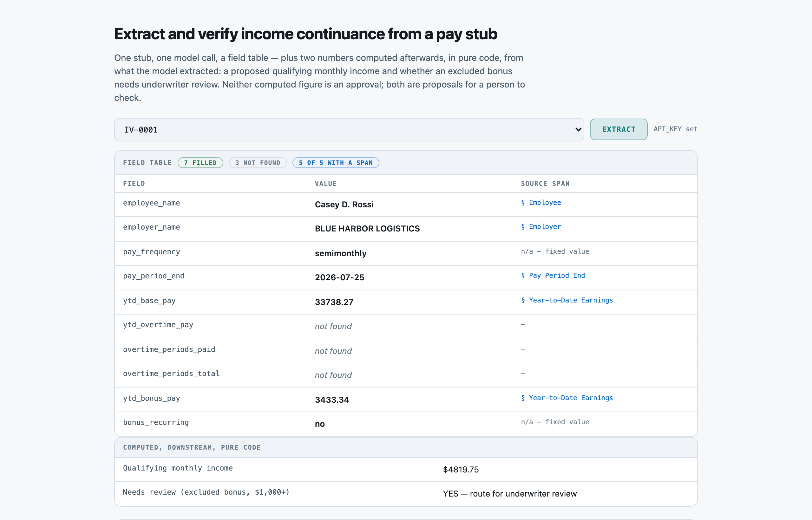This screenshot has width=812, height=520.
Task: Open the Pay Period End source span
Action: (x=553, y=276)
